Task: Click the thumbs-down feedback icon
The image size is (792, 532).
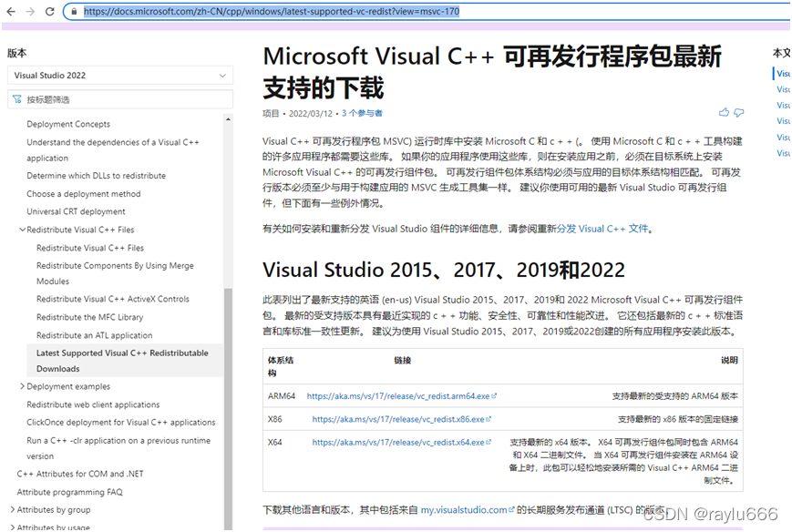Action: [738, 113]
